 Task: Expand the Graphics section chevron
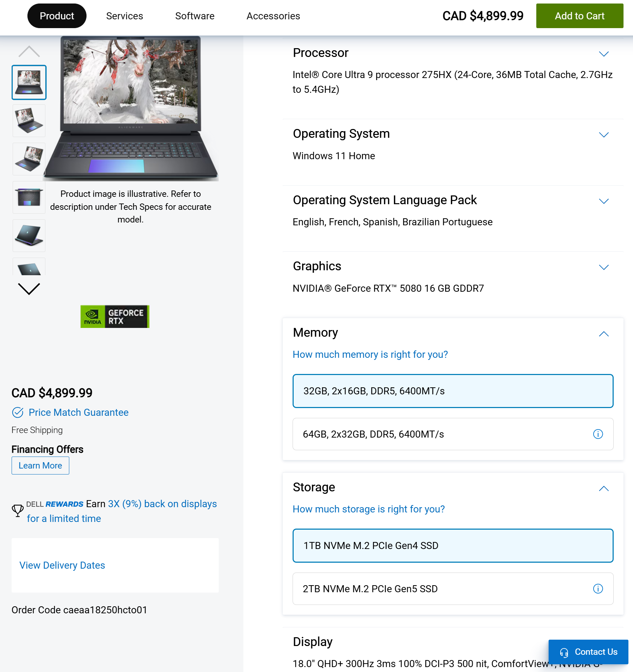pos(604,267)
